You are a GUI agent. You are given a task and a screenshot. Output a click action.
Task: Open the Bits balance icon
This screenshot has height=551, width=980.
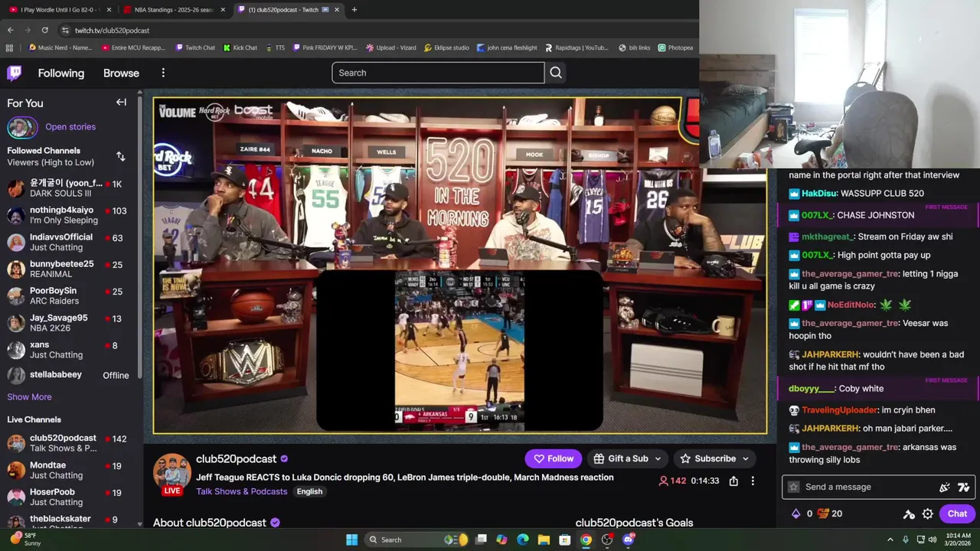pyautogui.click(x=795, y=514)
